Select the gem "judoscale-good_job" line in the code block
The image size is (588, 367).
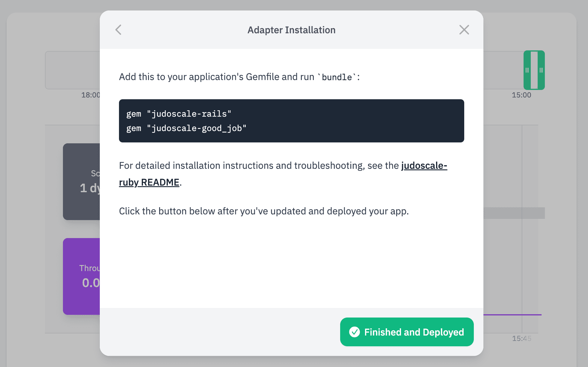pos(186,128)
